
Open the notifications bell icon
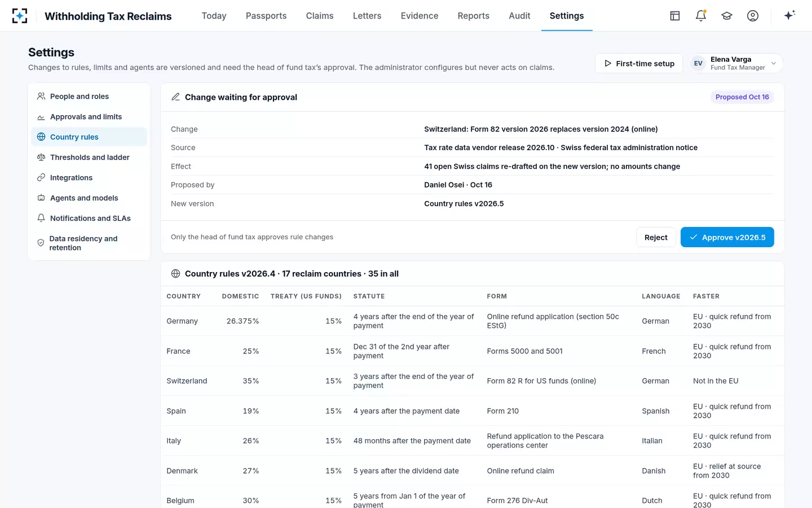pos(701,16)
